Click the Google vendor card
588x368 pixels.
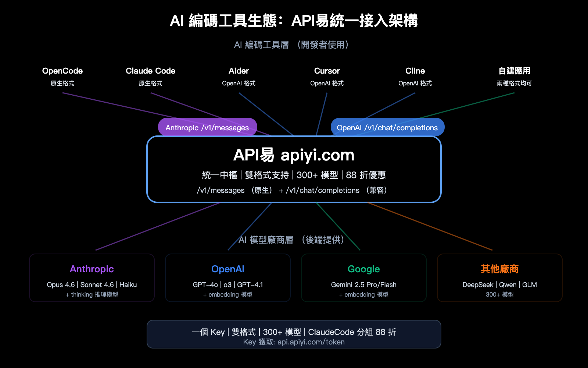[x=363, y=278]
